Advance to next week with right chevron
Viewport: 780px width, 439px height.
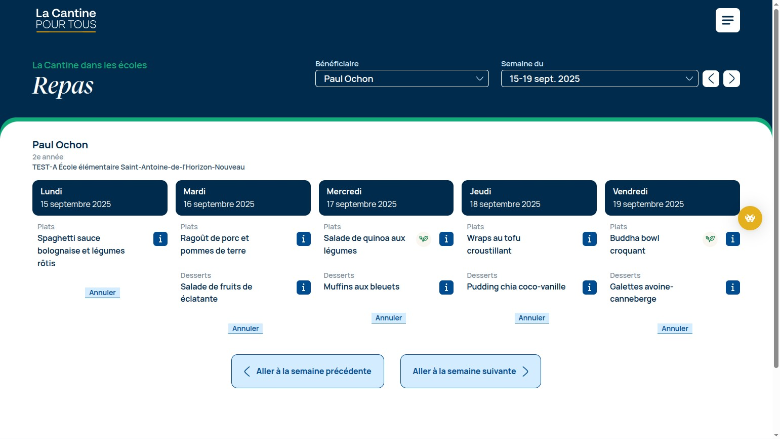click(x=731, y=79)
